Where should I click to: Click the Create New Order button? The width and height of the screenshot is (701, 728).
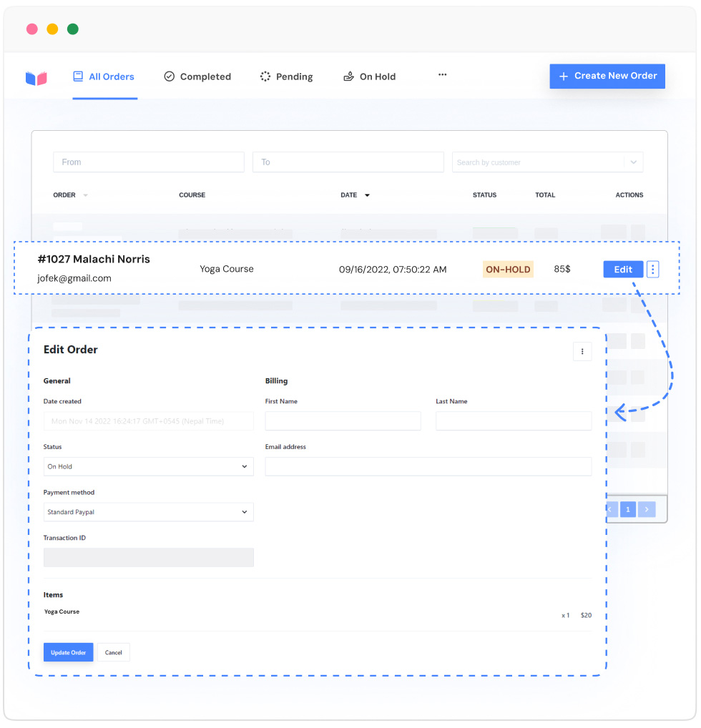click(x=607, y=76)
